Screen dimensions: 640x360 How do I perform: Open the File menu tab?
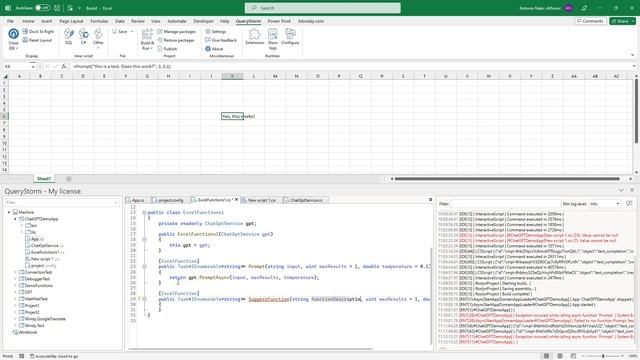pyautogui.click(x=10, y=21)
